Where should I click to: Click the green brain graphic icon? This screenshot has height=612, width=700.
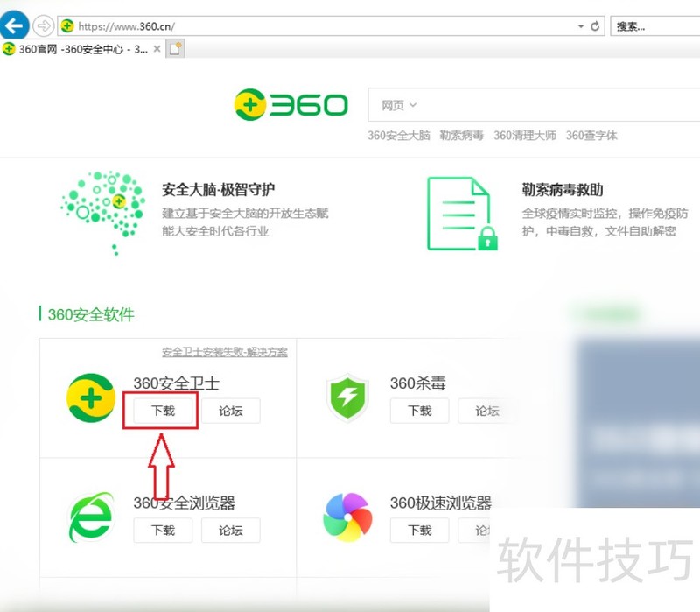[103, 212]
